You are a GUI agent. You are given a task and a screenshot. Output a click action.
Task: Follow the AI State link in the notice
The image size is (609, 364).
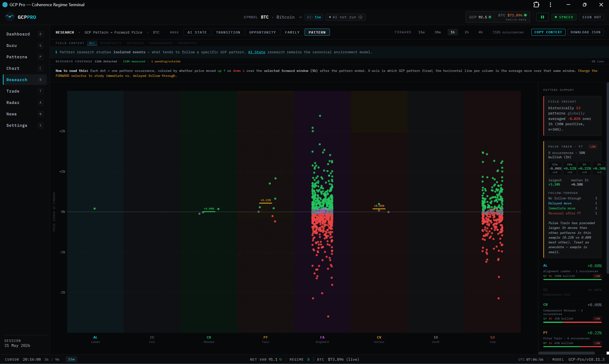(257, 52)
